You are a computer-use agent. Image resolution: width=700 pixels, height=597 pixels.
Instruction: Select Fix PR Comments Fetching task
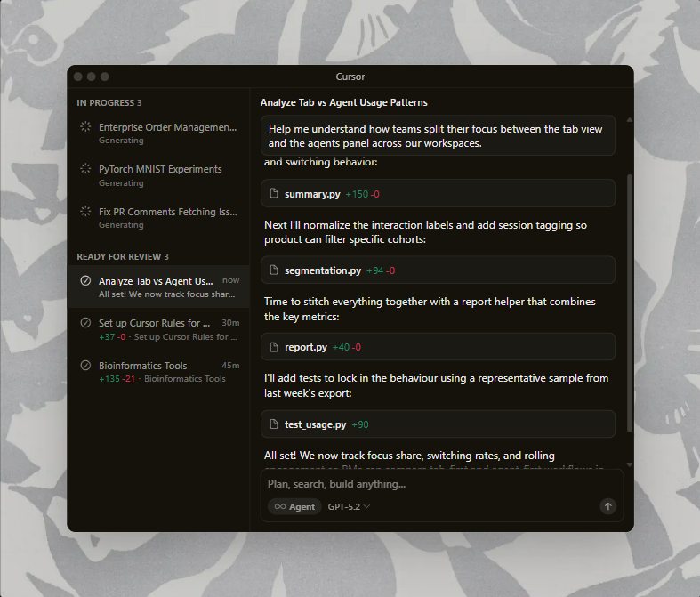tap(167, 212)
